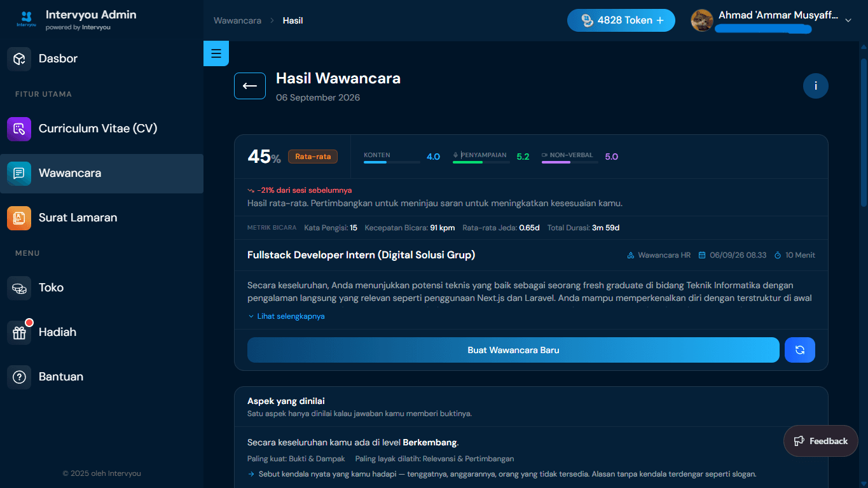
Task: Click the Fullstack Developer Intern title
Action: 361,255
